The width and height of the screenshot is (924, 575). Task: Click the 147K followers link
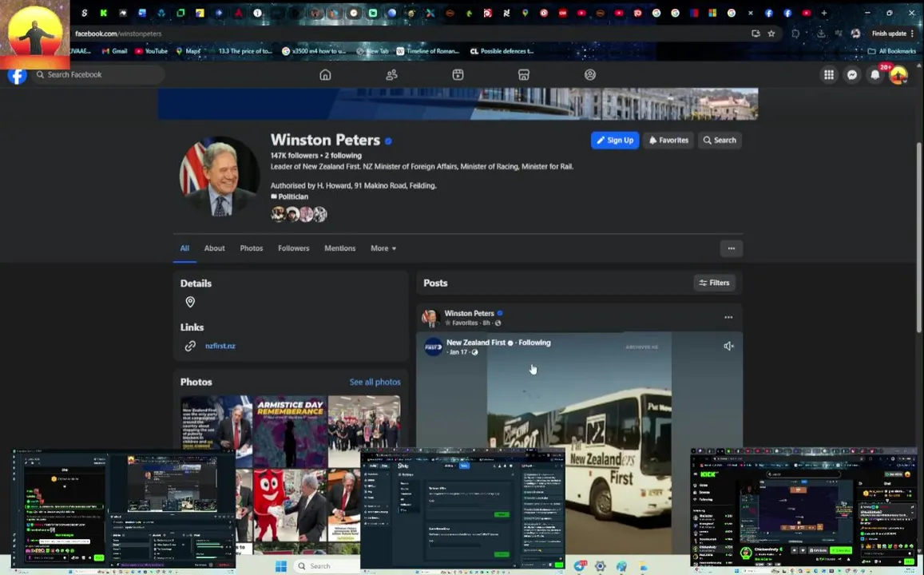pyautogui.click(x=294, y=156)
